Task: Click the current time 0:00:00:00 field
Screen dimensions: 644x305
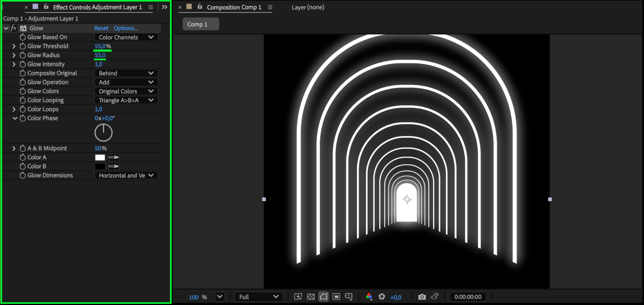Action: (468, 297)
